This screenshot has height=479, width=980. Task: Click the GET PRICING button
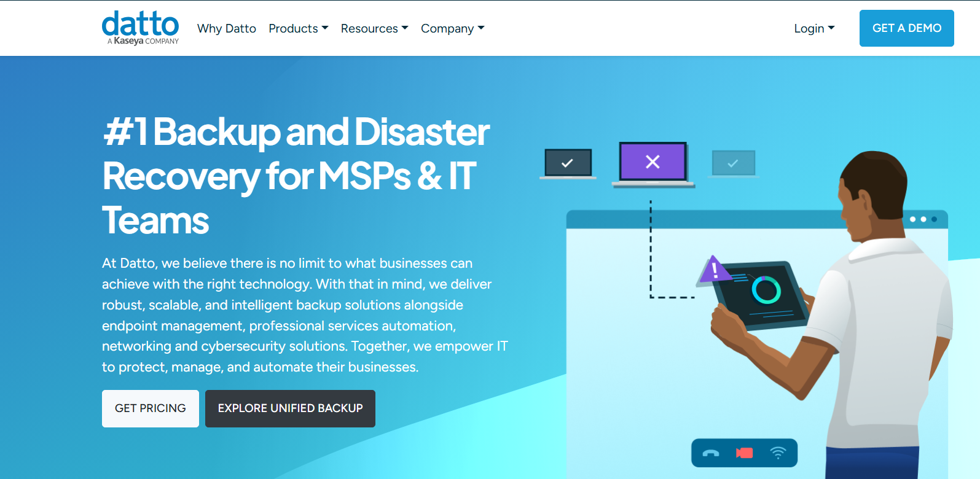tap(151, 408)
